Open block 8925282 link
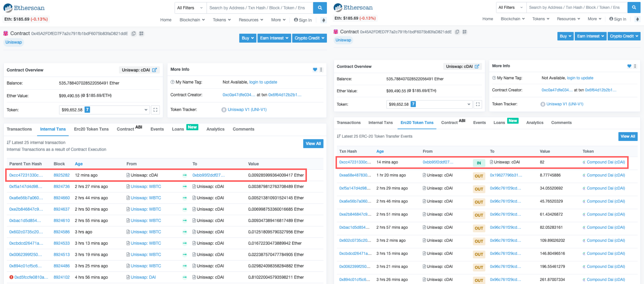Image resolution: width=644 pixels, height=284 pixels. [x=62, y=175]
